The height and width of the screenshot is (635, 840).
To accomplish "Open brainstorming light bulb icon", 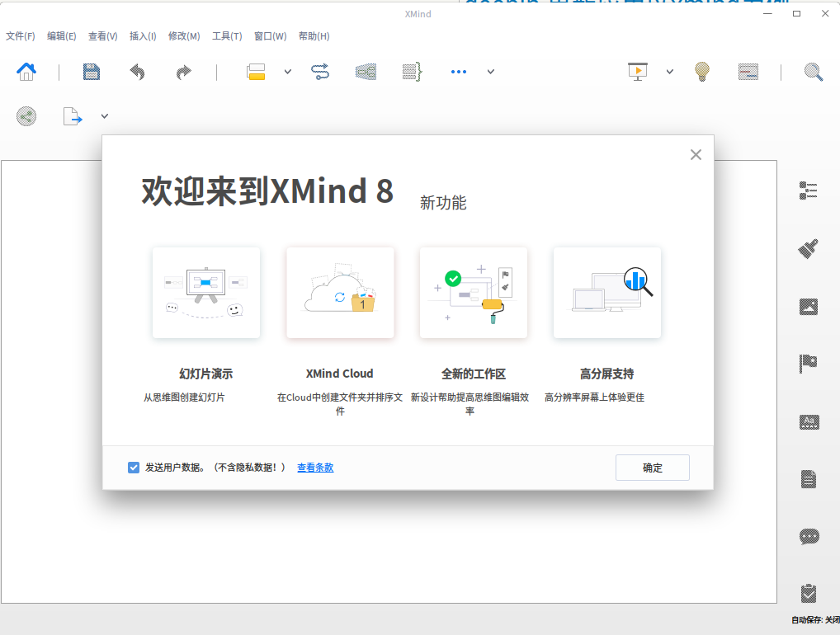I will (701, 72).
